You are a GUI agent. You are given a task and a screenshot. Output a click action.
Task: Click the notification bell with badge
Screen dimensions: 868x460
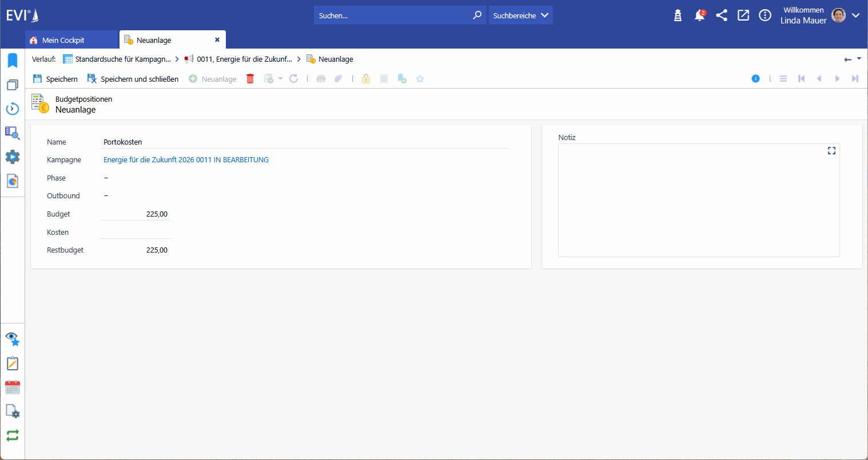(699, 15)
